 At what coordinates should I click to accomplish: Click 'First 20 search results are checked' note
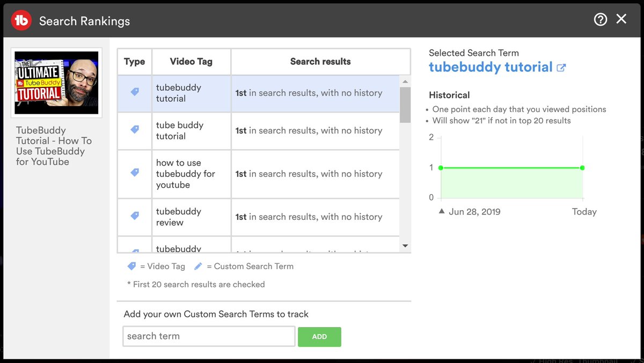[196, 284]
